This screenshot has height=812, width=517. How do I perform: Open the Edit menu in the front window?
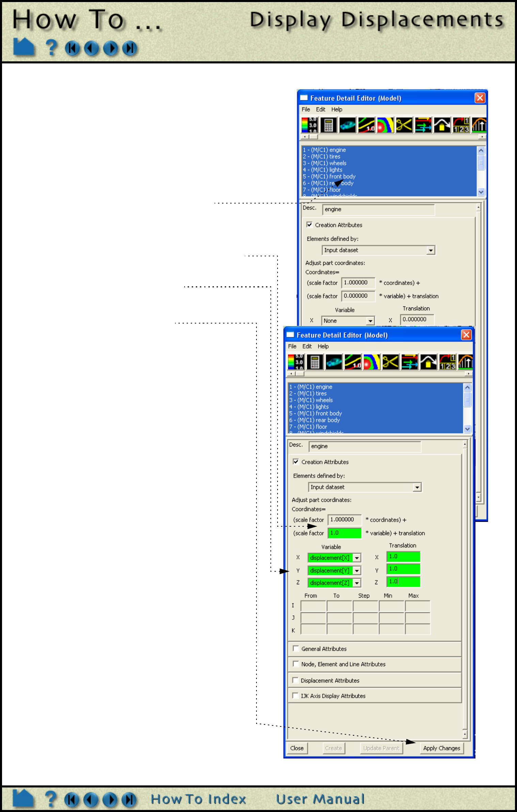pos(307,346)
